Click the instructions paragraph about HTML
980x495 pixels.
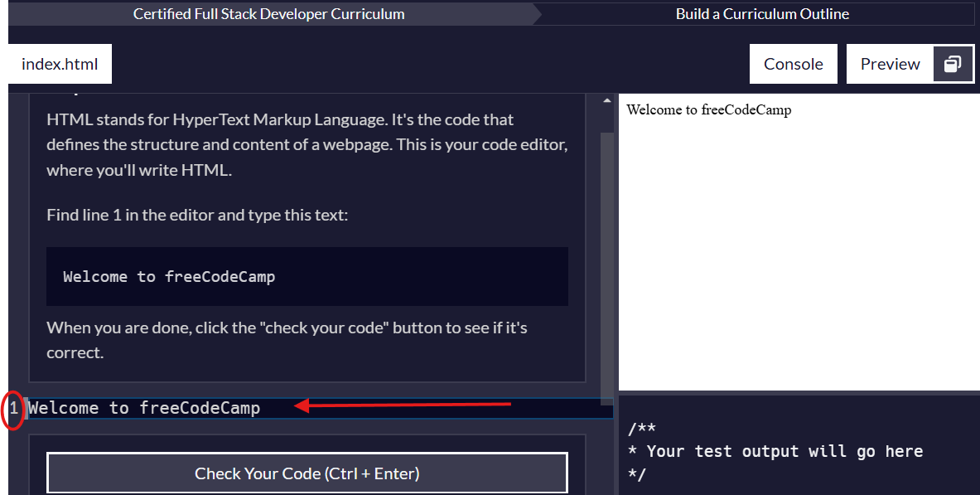coord(307,144)
